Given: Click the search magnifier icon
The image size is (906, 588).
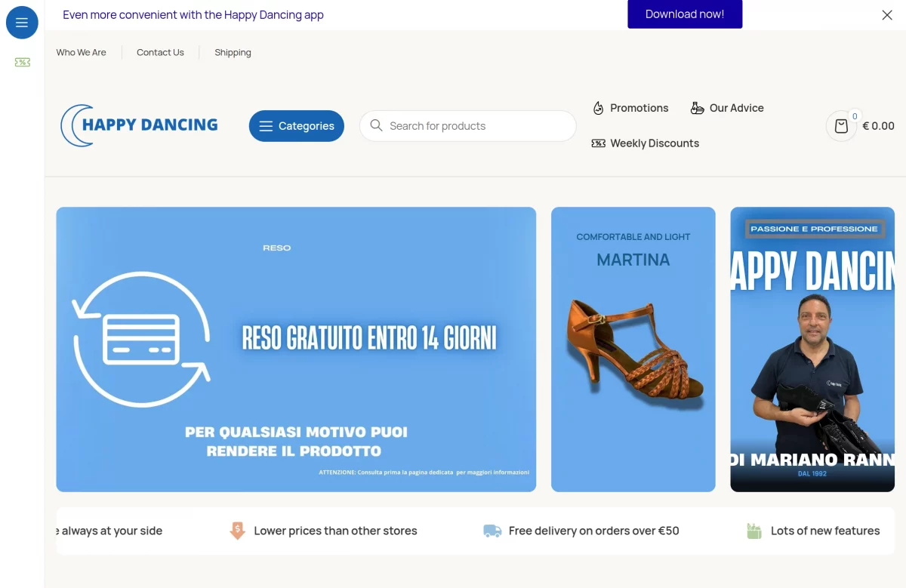Looking at the screenshot, I should tap(376, 125).
